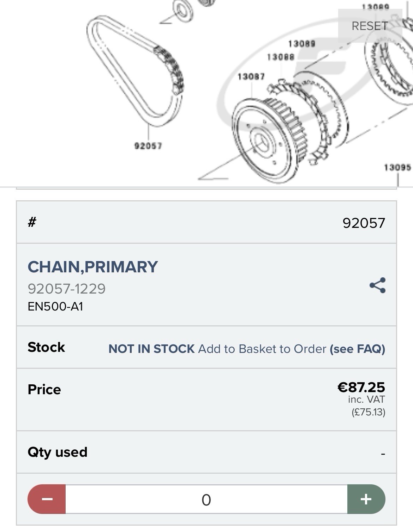
Task: Increase quantity with the green plus button
Action: coord(366,499)
